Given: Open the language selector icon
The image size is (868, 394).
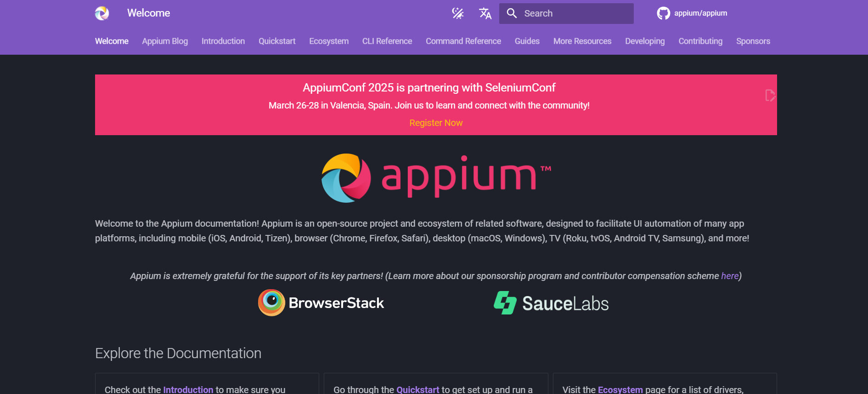Looking at the screenshot, I should tap(485, 13).
